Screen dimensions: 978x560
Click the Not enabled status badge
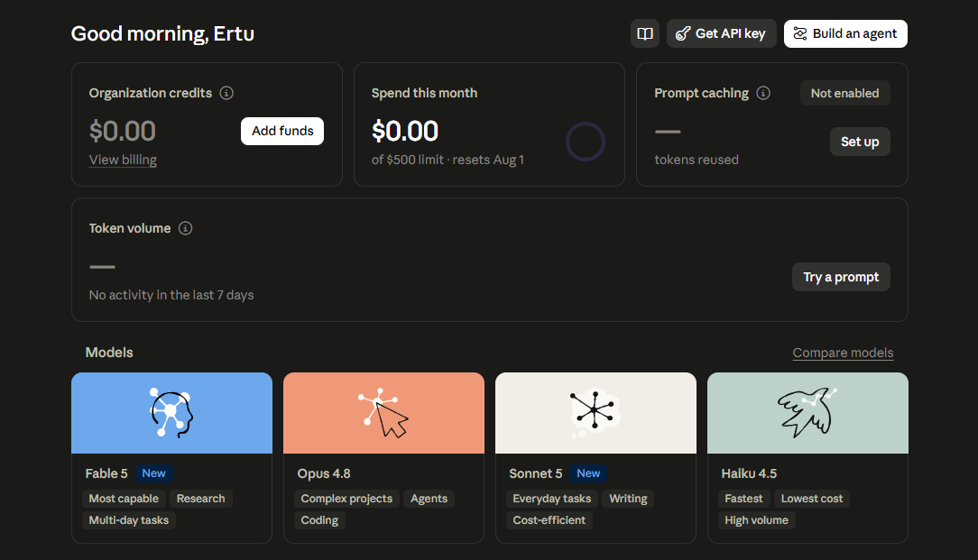(x=844, y=93)
